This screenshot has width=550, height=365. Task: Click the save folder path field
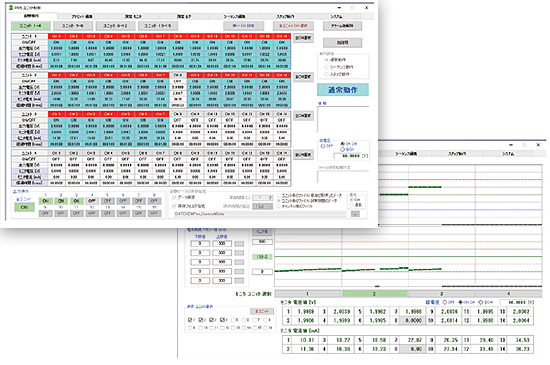[x=260, y=214]
